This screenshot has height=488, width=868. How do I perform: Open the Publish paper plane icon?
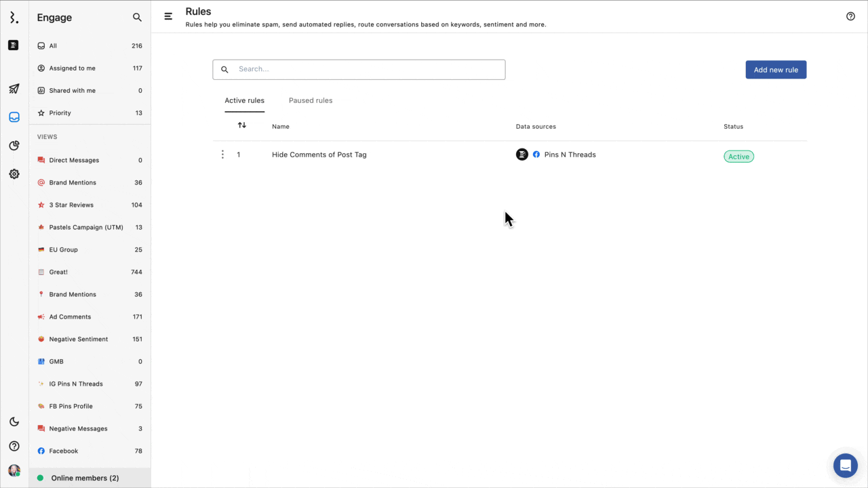tap(14, 89)
